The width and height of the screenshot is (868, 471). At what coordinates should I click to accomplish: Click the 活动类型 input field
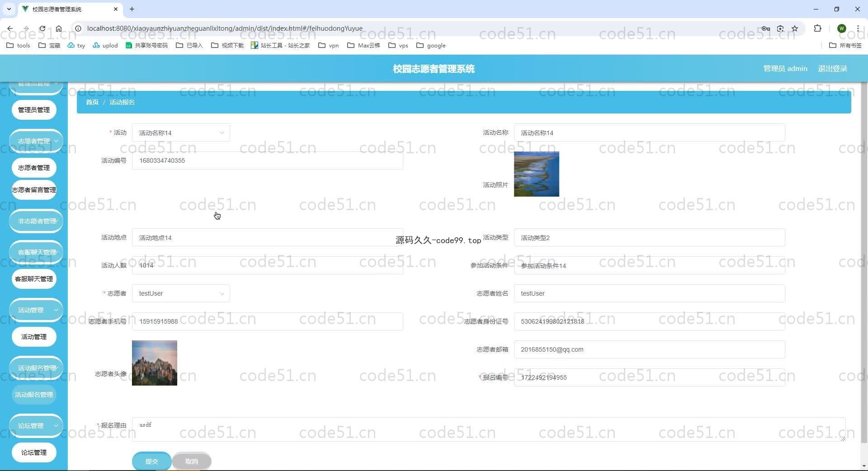tap(649, 238)
